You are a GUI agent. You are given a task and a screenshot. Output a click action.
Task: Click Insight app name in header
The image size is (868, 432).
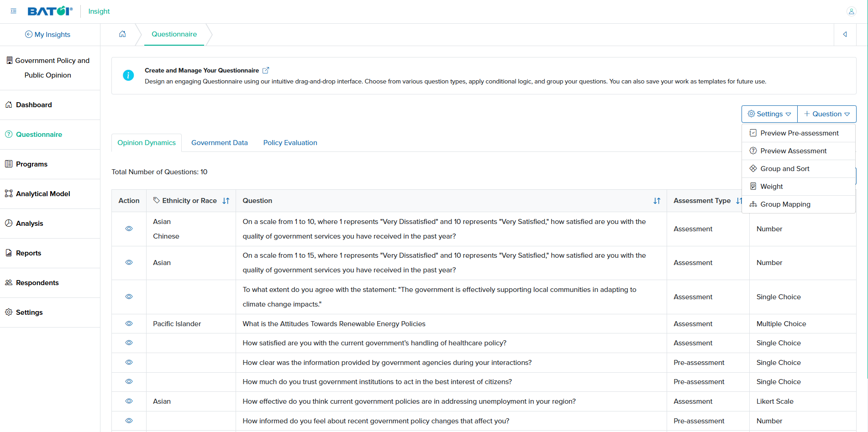pos(99,11)
